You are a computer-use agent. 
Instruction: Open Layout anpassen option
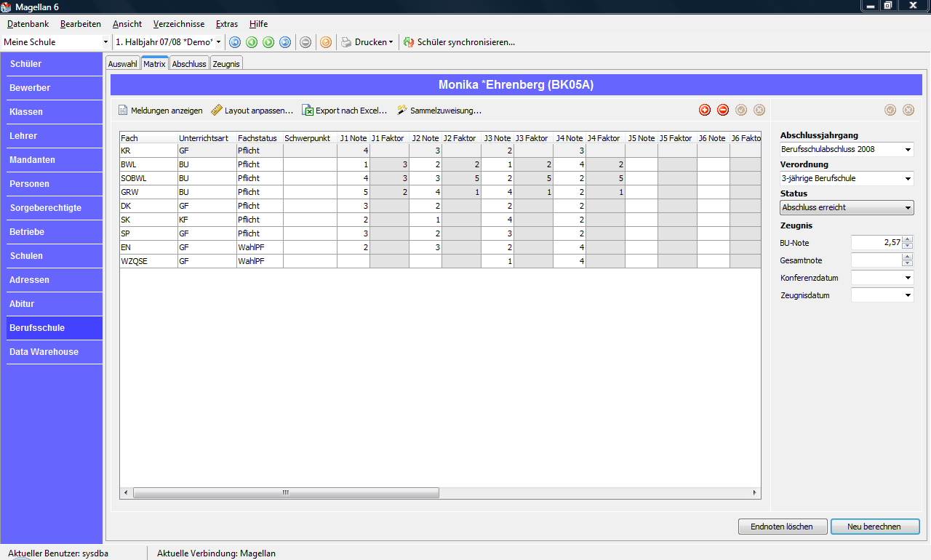coord(252,111)
